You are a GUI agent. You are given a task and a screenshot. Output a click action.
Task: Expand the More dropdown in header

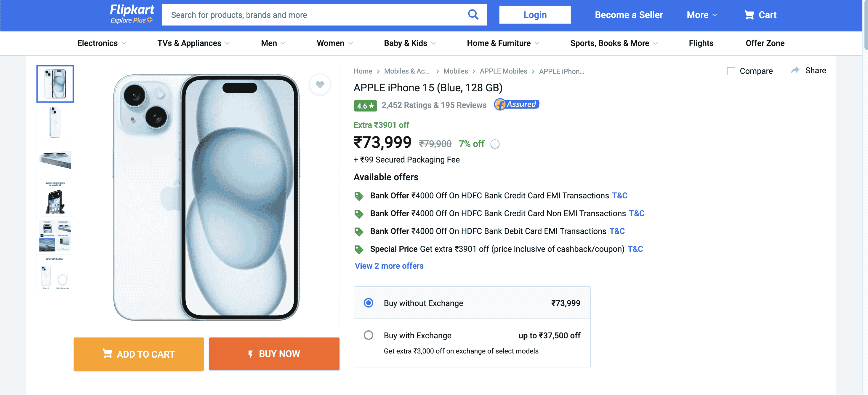pyautogui.click(x=702, y=15)
